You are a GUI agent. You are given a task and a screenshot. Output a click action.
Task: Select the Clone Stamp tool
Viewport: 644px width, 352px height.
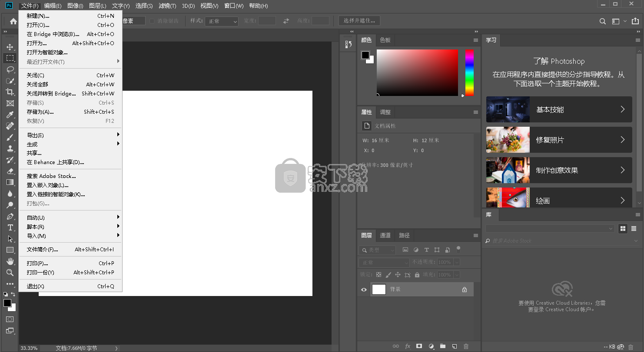click(x=10, y=148)
